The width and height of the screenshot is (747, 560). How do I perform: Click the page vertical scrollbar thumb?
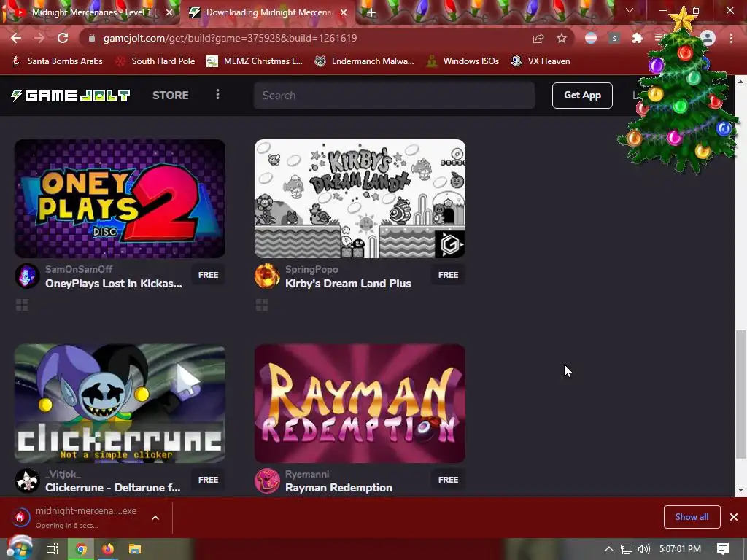(741, 394)
